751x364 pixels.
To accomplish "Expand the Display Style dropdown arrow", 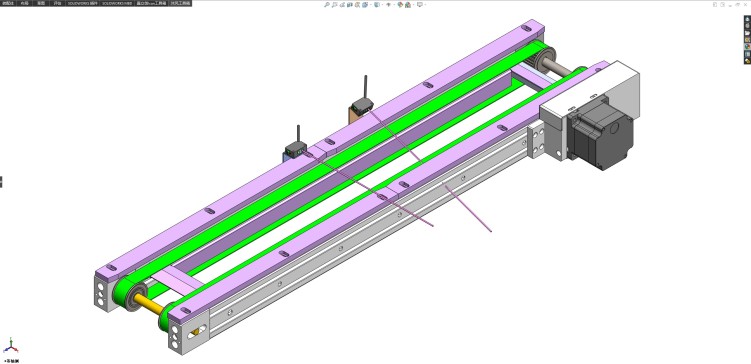I will (x=383, y=5).
